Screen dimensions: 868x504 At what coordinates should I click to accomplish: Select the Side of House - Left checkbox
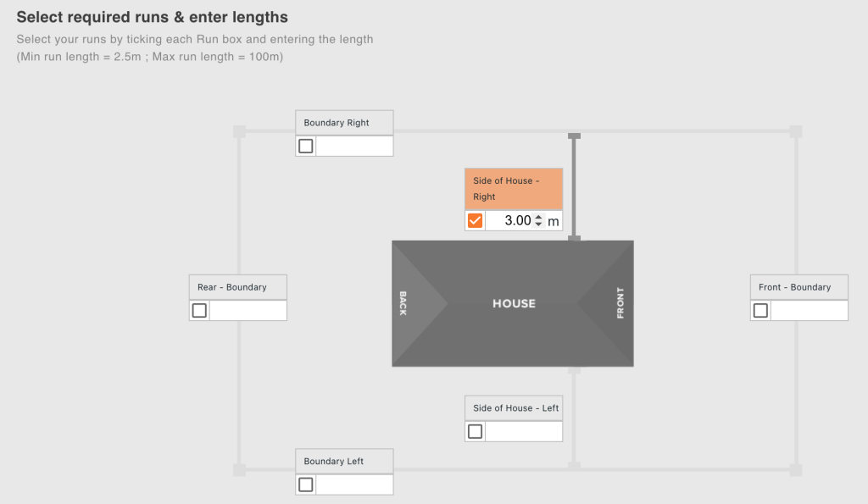pos(476,431)
